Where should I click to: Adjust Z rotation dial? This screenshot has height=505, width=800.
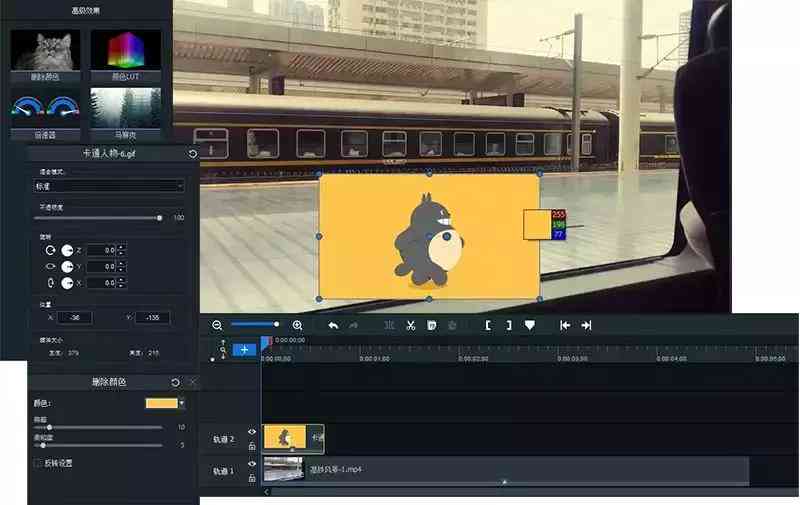(x=67, y=250)
